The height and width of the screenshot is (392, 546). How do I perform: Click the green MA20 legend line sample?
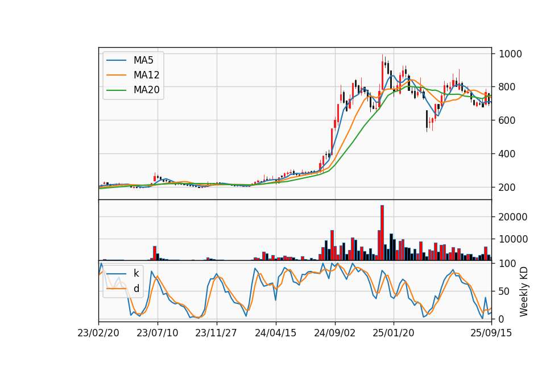[x=116, y=90]
